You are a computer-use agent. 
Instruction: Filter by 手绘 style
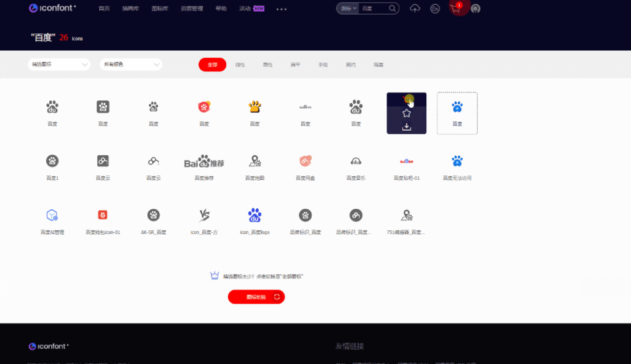coord(323,65)
